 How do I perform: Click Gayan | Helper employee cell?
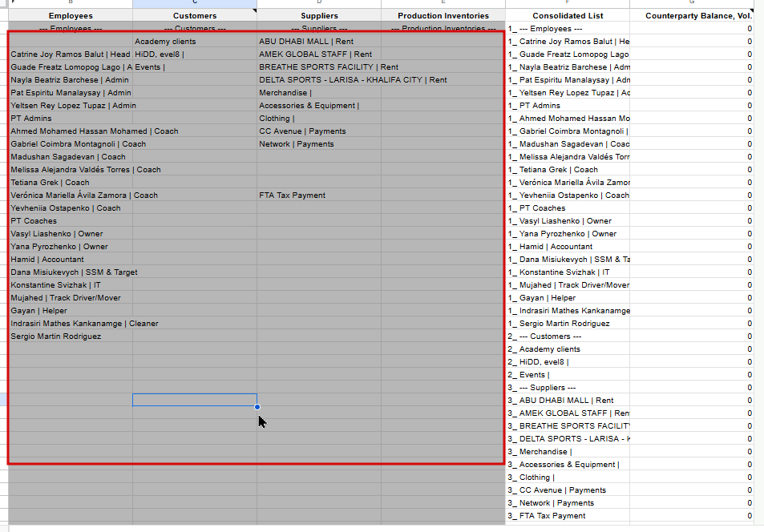(x=71, y=311)
